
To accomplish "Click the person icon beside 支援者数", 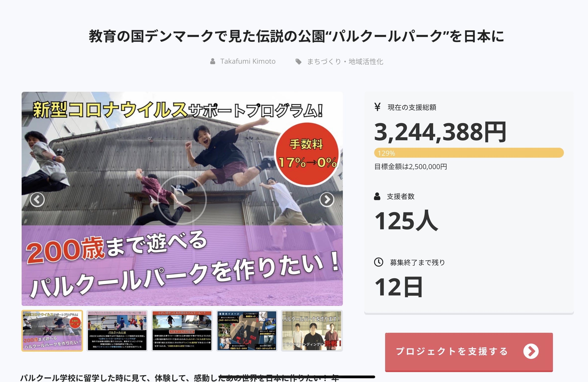I will [x=377, y=196].
